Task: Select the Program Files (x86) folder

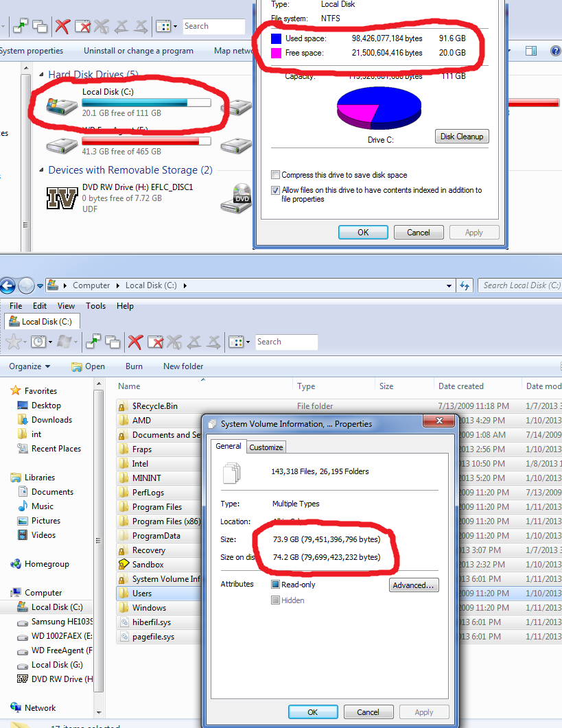Action: [x=166, y=521]
